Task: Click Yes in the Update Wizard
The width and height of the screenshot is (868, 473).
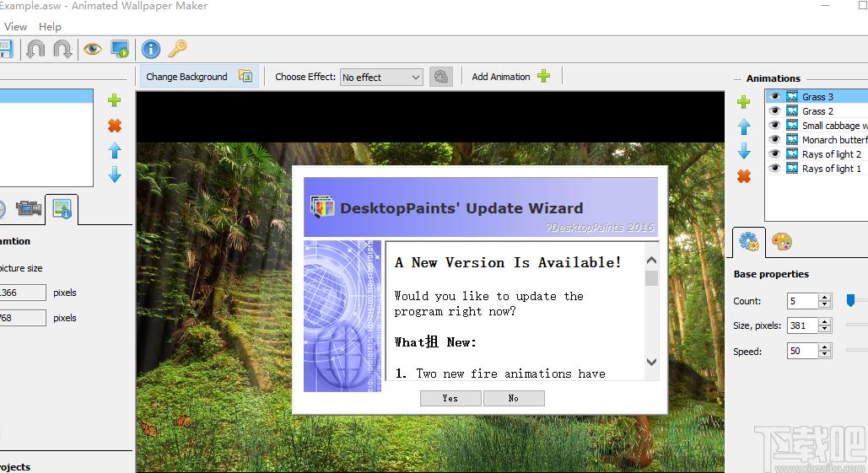Action: 450,398
